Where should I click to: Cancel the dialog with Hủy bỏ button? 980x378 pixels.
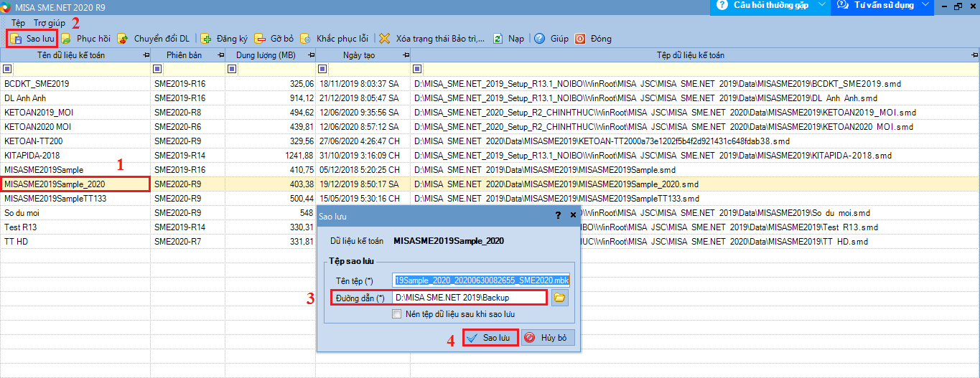[548, 338]
